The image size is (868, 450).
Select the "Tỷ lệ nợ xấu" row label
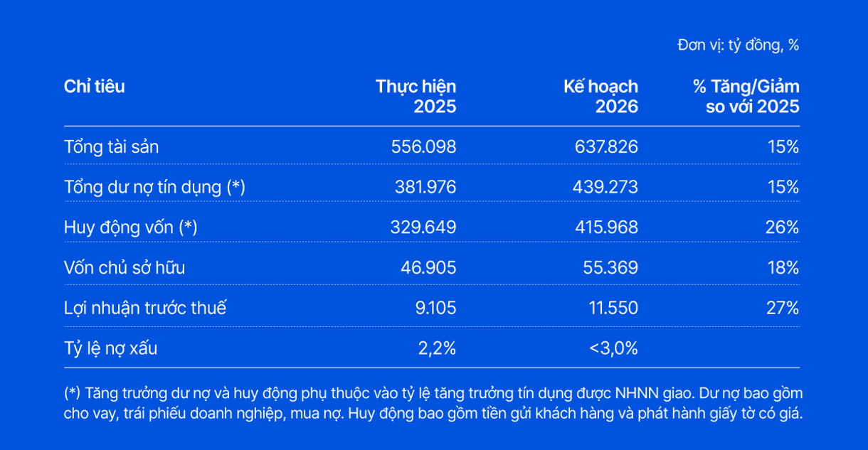tap(110, 348)
